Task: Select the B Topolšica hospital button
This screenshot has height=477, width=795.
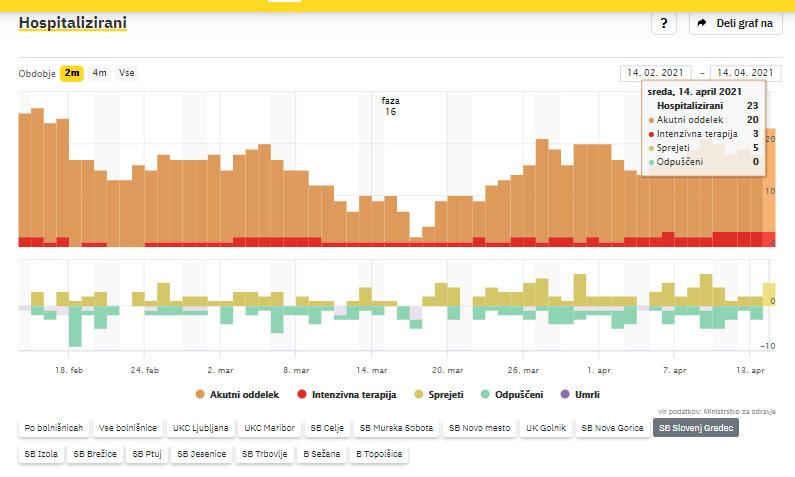Action: point(378,454)
